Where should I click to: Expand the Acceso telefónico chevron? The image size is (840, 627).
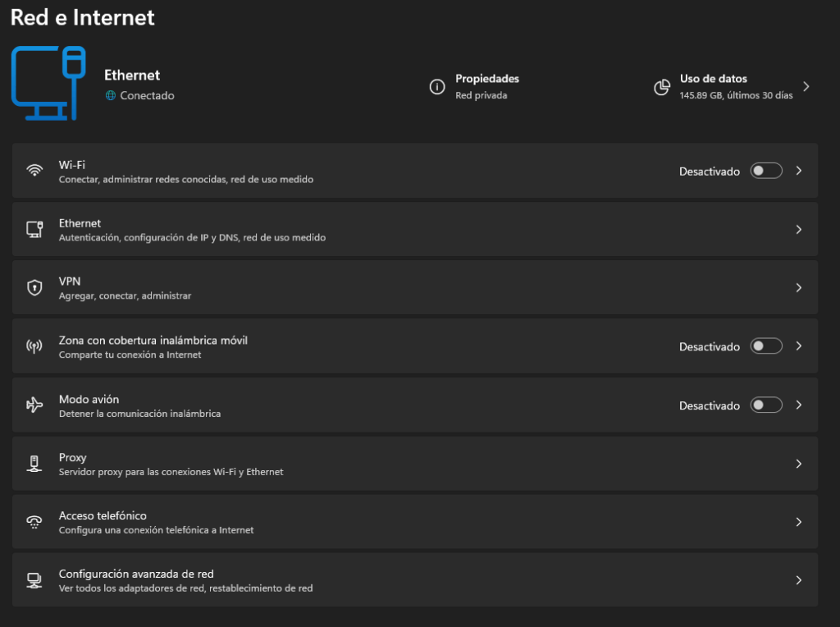(x=799, y=522)
